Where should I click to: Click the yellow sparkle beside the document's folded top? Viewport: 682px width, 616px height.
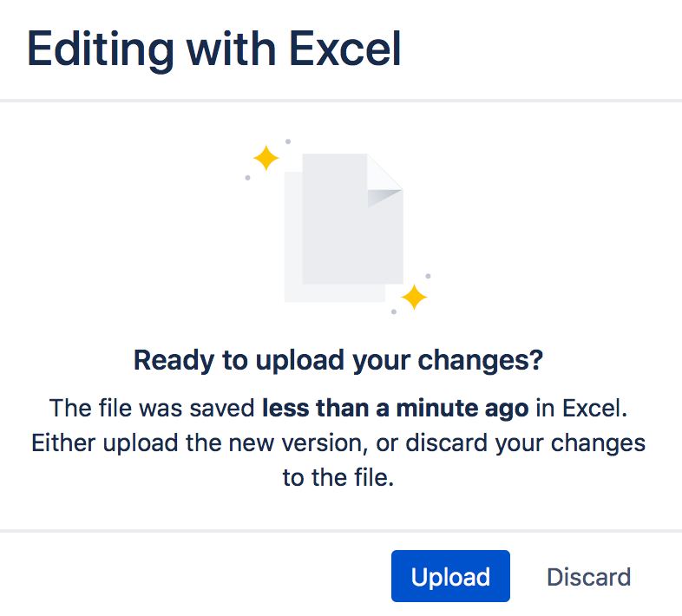tap(266, 158)
